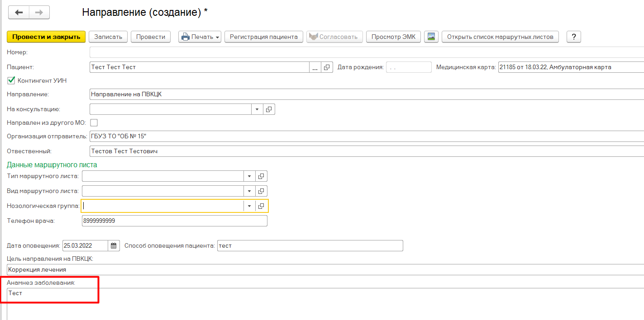The height and width of the screenshot is (320, 644).
Task: Open calendar picker for Дата оповещения
Action: coord(114,246)
